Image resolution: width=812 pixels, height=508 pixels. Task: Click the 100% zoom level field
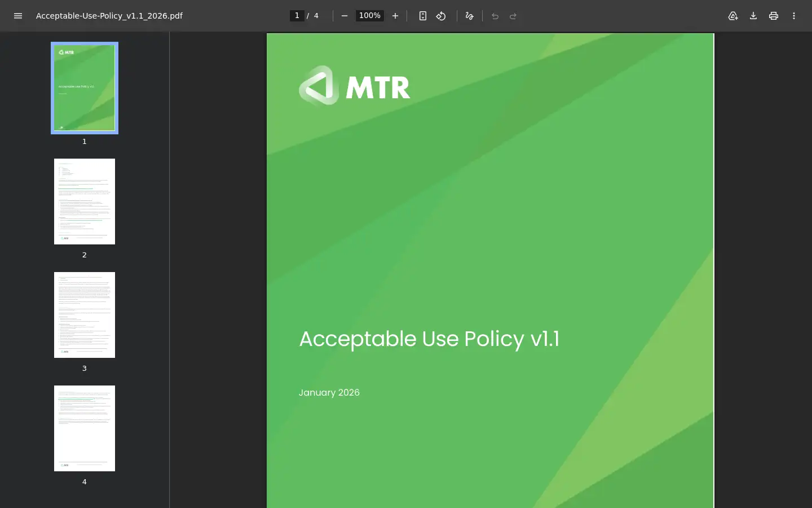(370, 16)
